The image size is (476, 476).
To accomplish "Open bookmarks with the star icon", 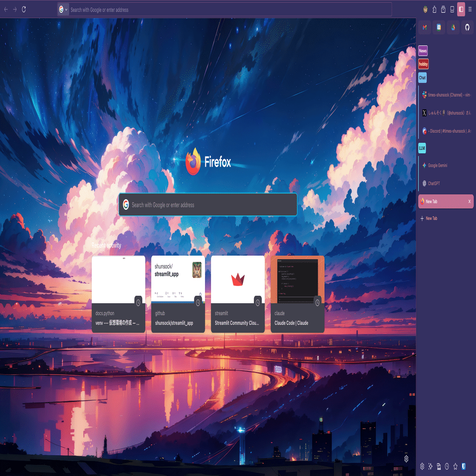I will [455, 466].
